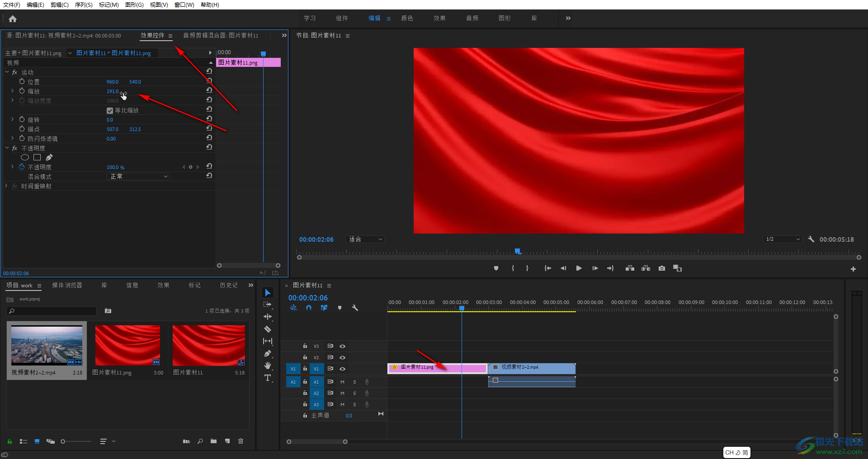Select the Pen tool in tools panel

click(x=268, y=353)
